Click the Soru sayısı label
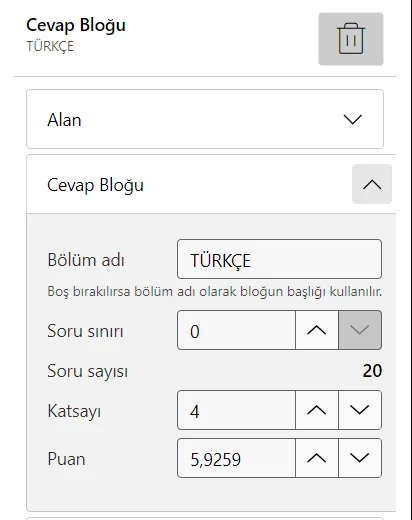The height and width of the screenshot is (520, 412). [x=88, y=371]
